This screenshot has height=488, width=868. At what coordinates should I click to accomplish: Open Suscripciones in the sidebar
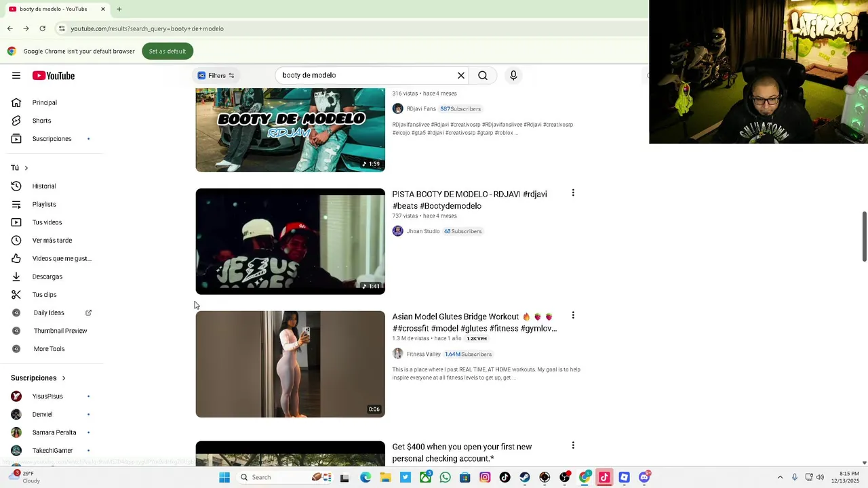tap(52, 139)
